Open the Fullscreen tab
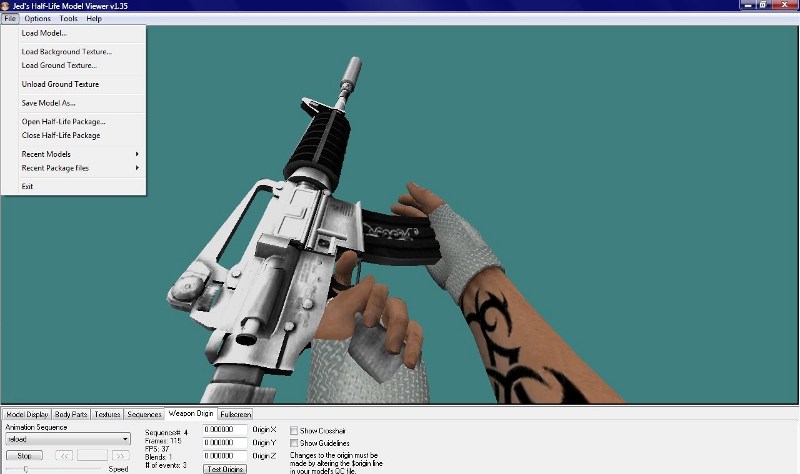 236,413
